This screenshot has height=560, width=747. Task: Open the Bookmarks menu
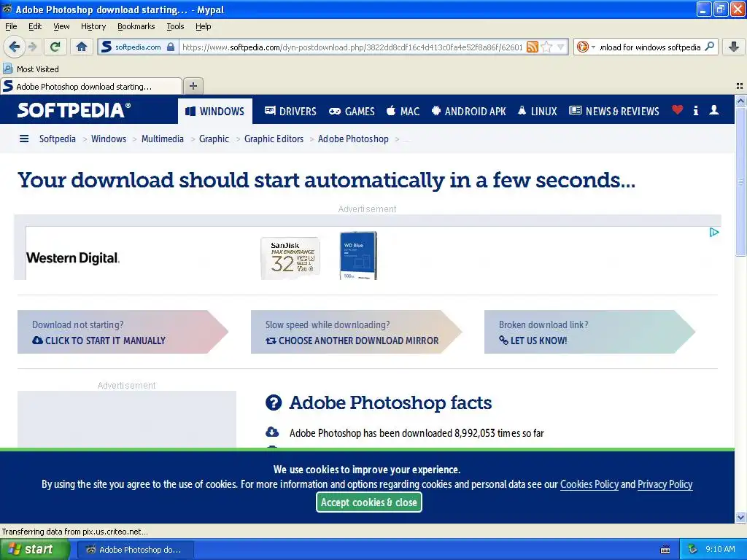point(136,26)
